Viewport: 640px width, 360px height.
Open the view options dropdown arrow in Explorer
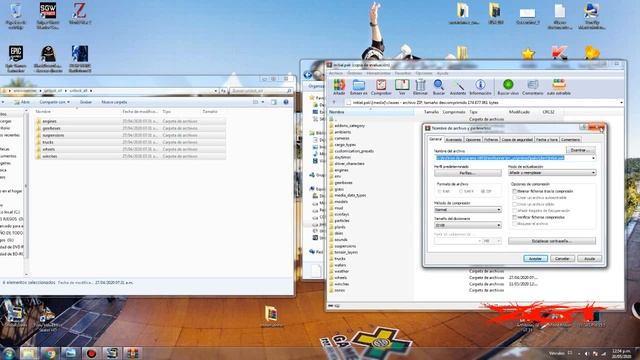(262, 102)
